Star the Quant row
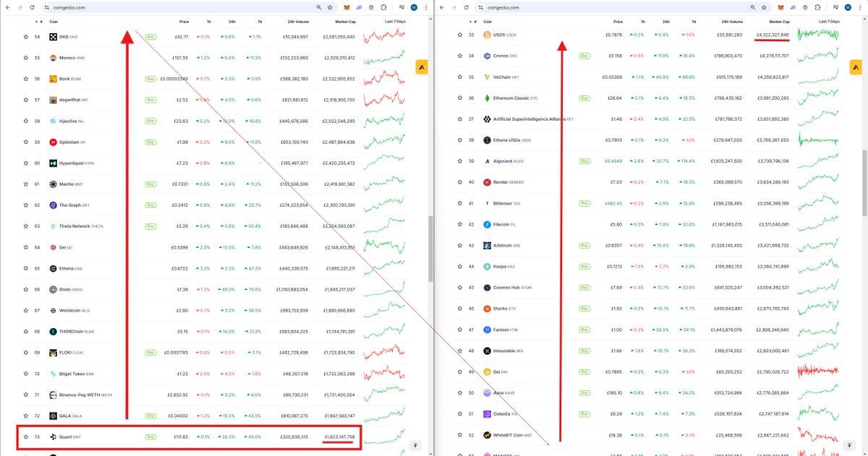Screen dimensions: 868x456 [x=25, y=436]
